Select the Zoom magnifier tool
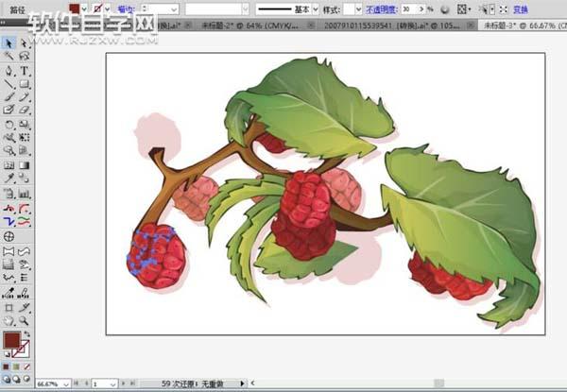Image resolution: width=567 pixels, height=392 pixels. [24, 320]
